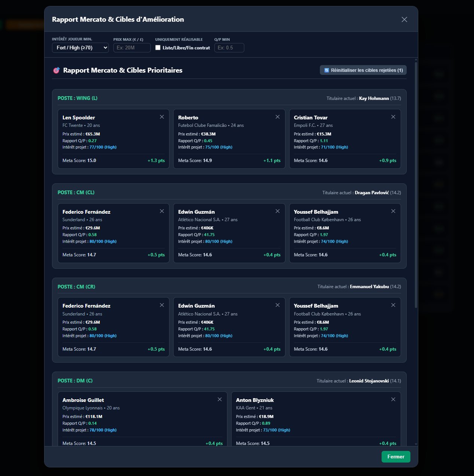Reject Youssef Belhajjam in the CM (CR) section
The image size is (474, 476).
[393, 305]
